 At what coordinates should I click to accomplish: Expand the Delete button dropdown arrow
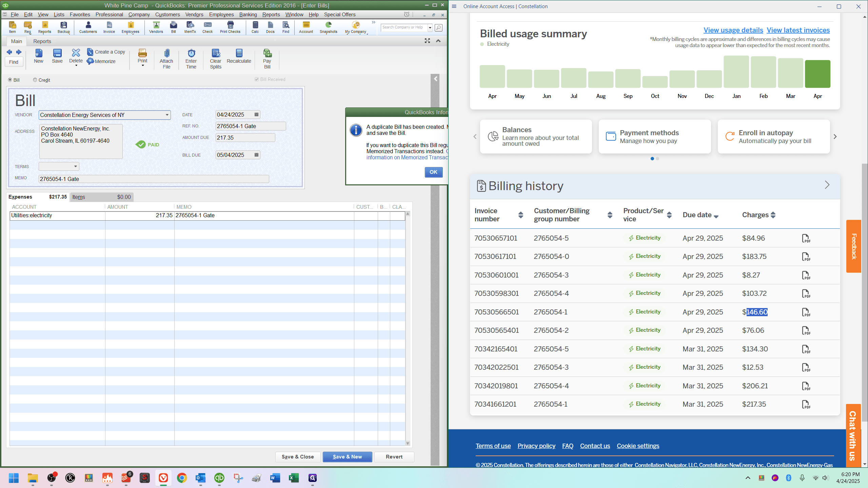point(76,66)
